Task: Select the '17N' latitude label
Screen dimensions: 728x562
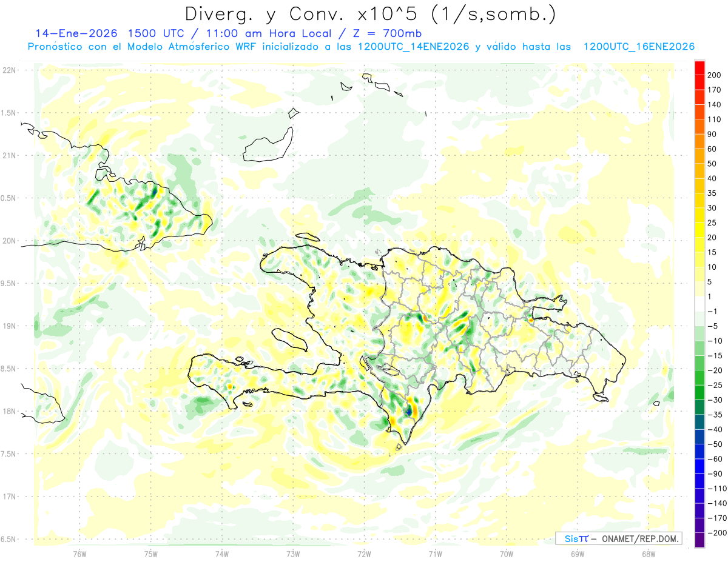Action: click(x=8, y=497)
